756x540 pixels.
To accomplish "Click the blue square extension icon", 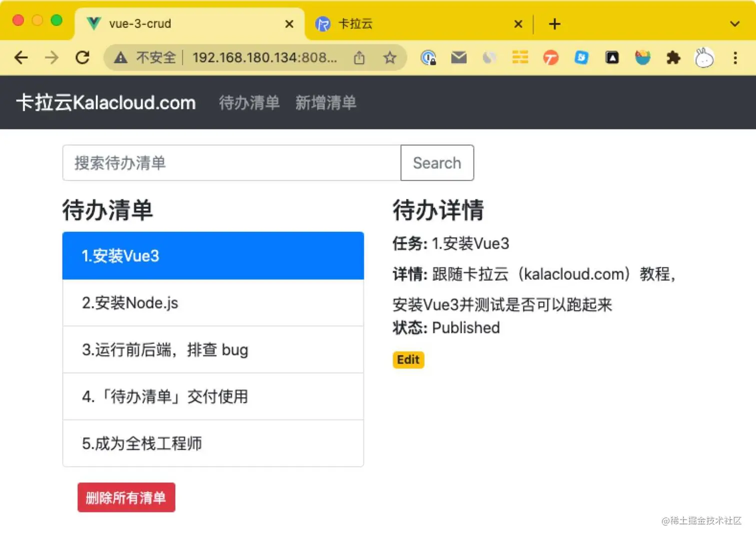I will point(581,58).
